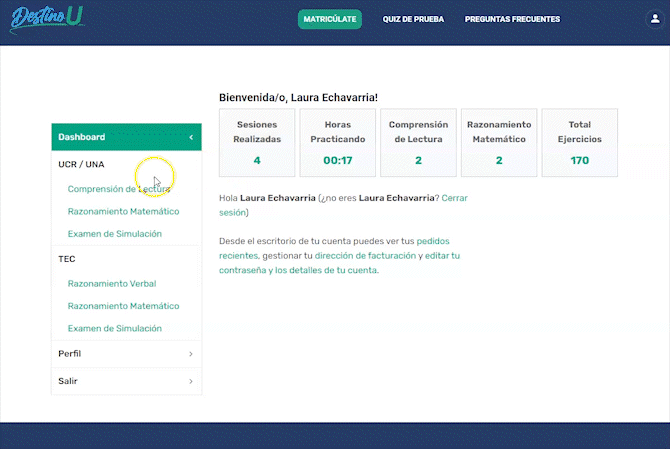Click the Comprensión de Lectura stat card
Viewport: 670px width, 449px height.
click(x=418, y=143)
